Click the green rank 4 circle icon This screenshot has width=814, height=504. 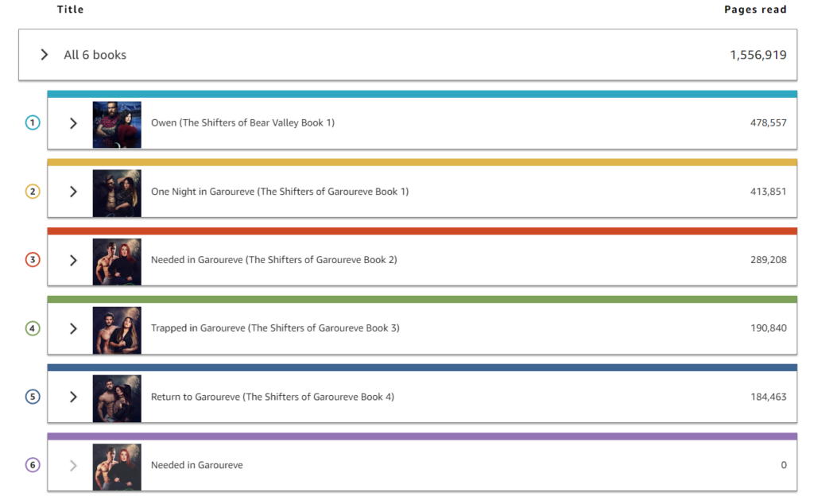pyautogui.click(x=33, y=328)
